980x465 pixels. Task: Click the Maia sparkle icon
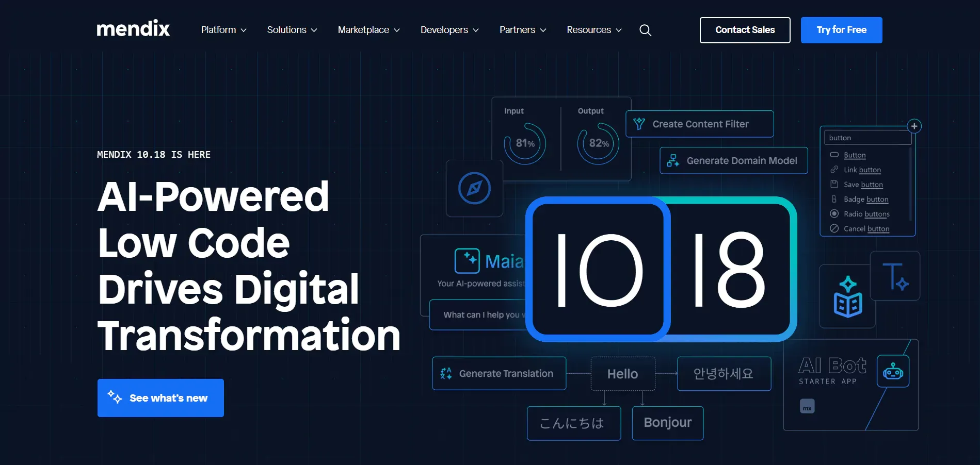pyautogui.click(x=467, y=261)
